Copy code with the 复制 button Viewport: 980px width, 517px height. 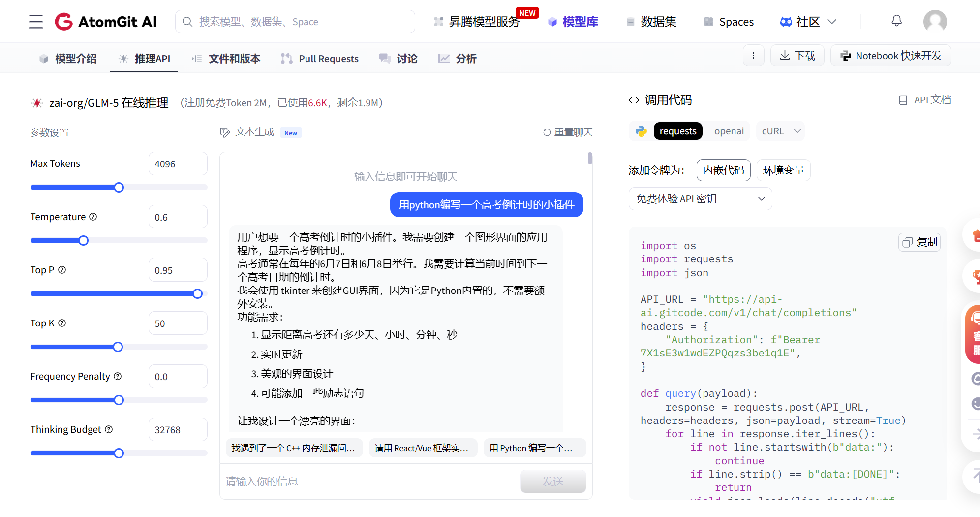[x=920, y=242]
